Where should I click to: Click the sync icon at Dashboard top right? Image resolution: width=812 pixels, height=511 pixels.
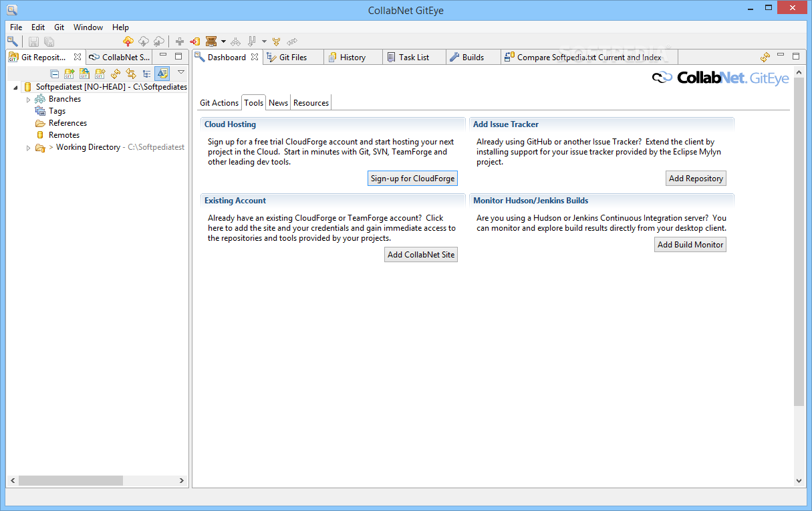click(x=765, y=57)
